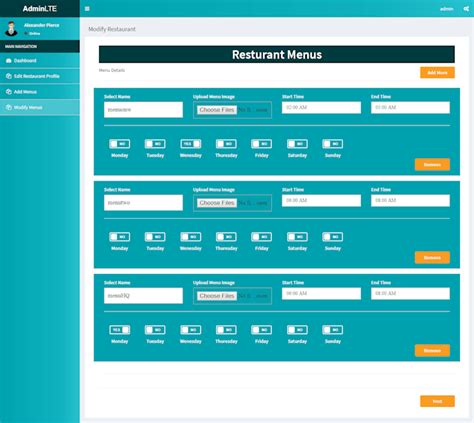474x423 pixels.
Task: Enable Sunday in the third menu block
Action: coord(333,330)
